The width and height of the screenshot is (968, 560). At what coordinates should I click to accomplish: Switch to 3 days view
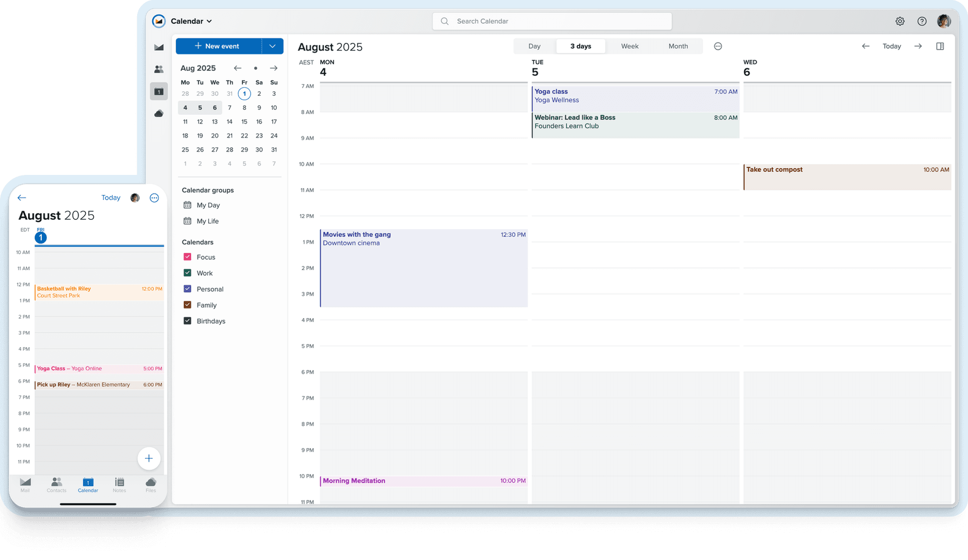pos(581,46)
